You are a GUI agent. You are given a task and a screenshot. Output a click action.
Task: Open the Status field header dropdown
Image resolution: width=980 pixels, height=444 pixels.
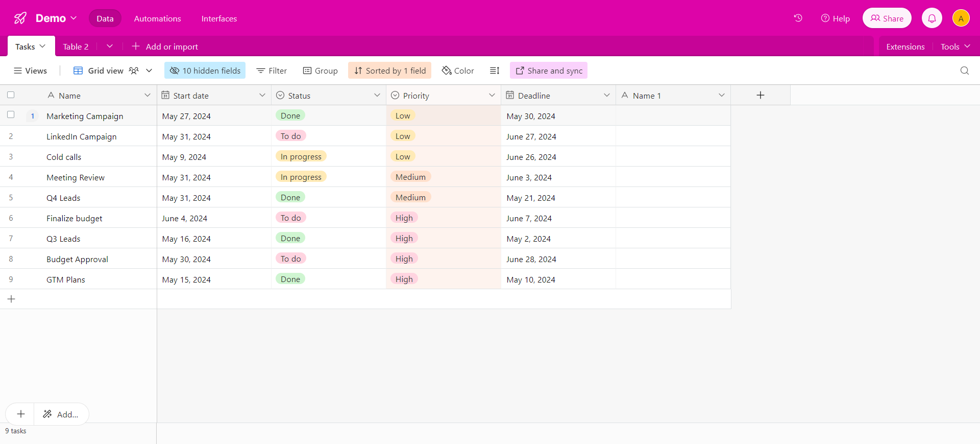tap(377, 95)
